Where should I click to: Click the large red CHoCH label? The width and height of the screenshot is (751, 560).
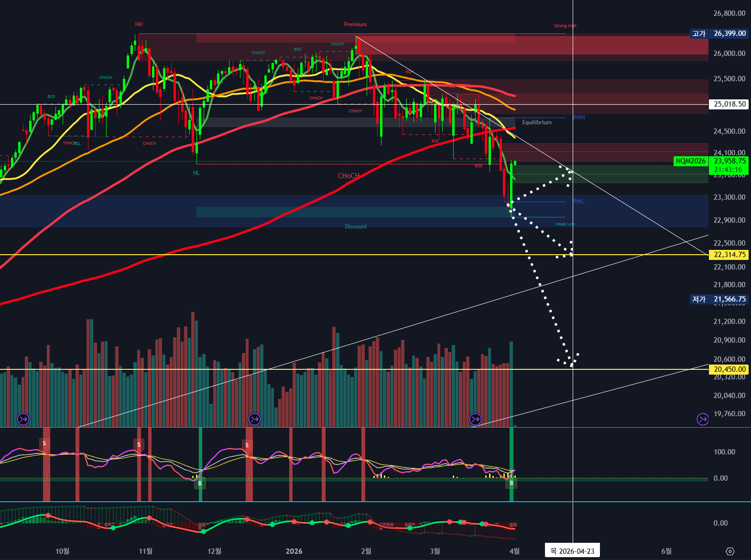point(348,176)
